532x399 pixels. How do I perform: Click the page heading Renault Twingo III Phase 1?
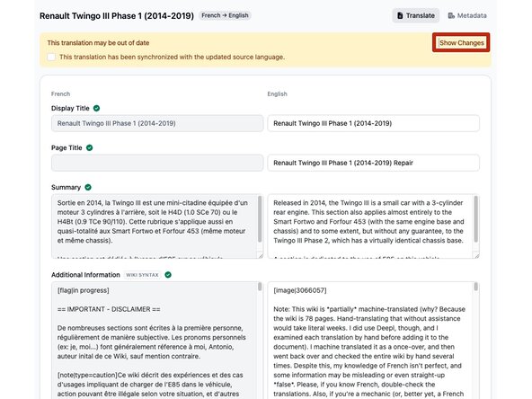click(x=117, y=16)
